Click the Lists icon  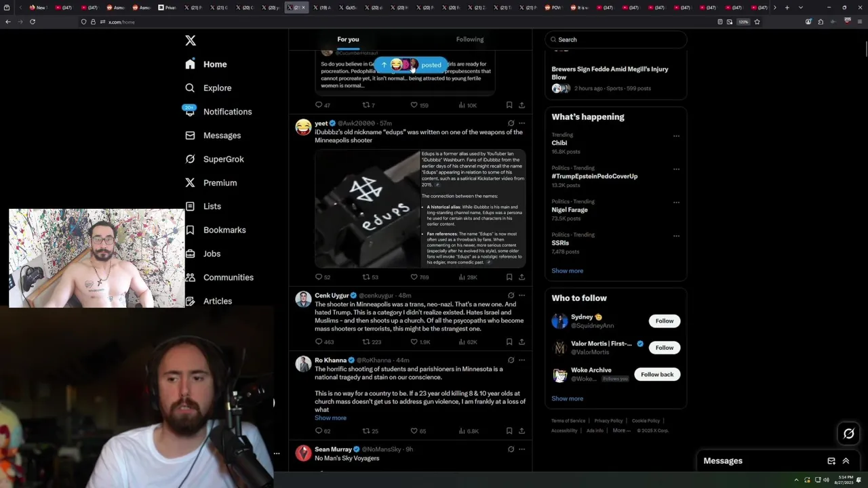pos(190,206)
